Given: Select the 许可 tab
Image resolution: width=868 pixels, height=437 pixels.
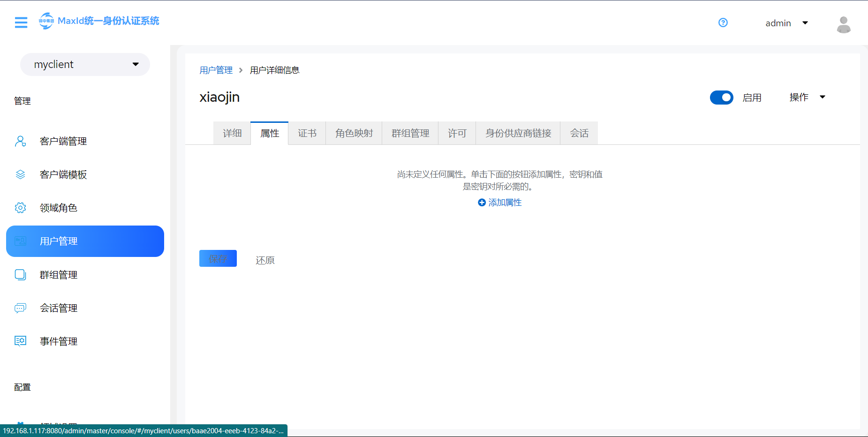Looking at the screenshot, I should tap(457, 133).
